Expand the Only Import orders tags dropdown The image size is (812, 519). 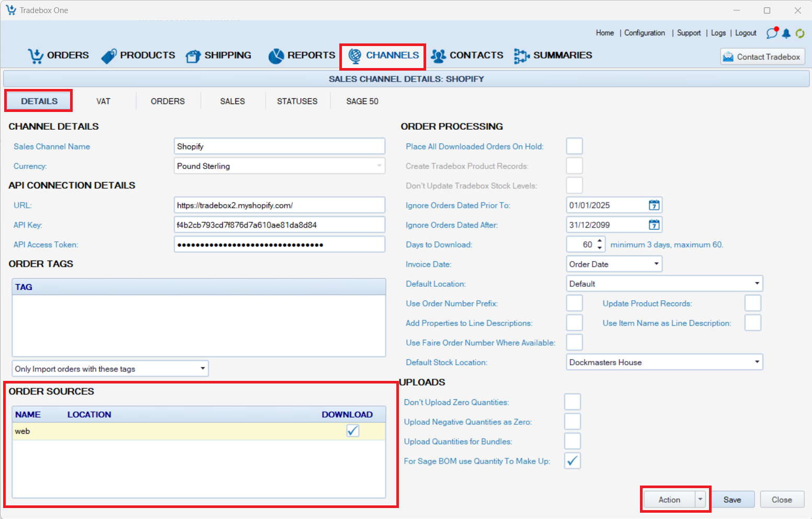(x=202, y=369)
